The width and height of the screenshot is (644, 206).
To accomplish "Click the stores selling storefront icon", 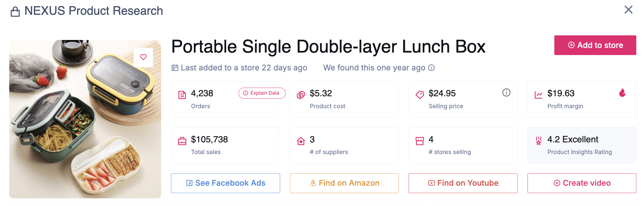I will [420, 141].
